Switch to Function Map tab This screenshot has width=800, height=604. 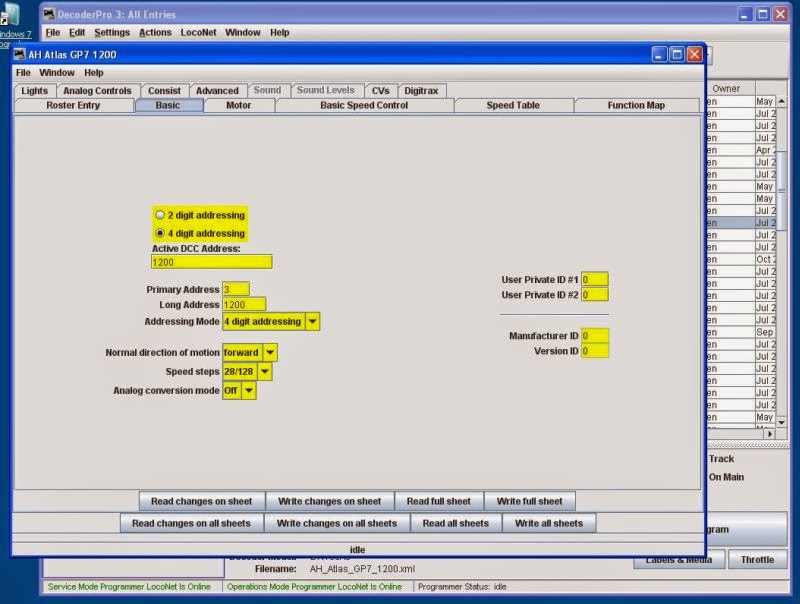[636, 106]
